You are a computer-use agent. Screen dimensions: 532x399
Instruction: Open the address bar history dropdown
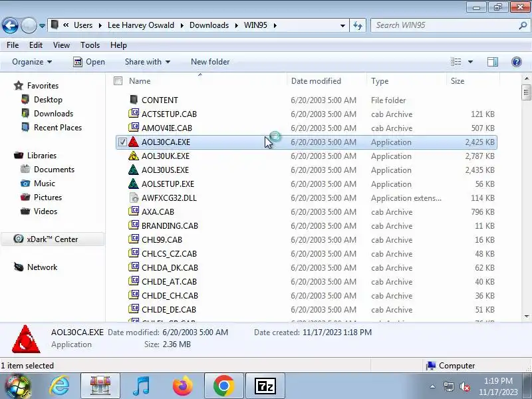342,25
